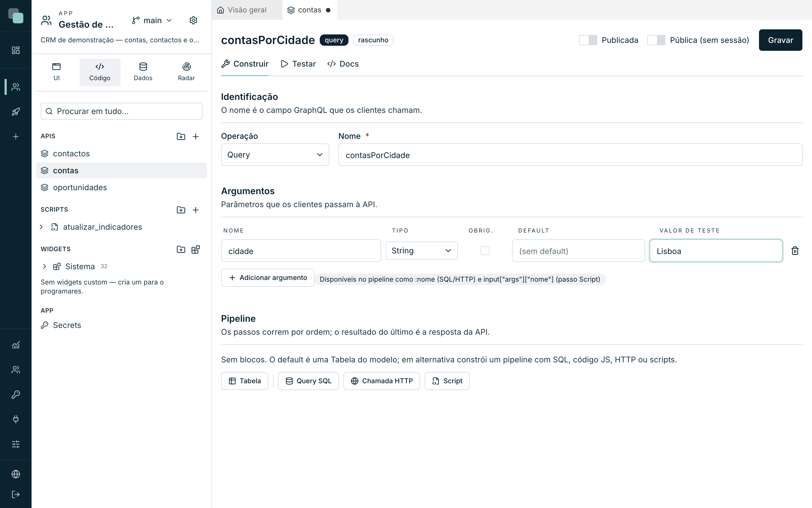Viewport: 812px width, 508px height.
Task: Switch to the Testar tab
Action: (x=298, y=64)
